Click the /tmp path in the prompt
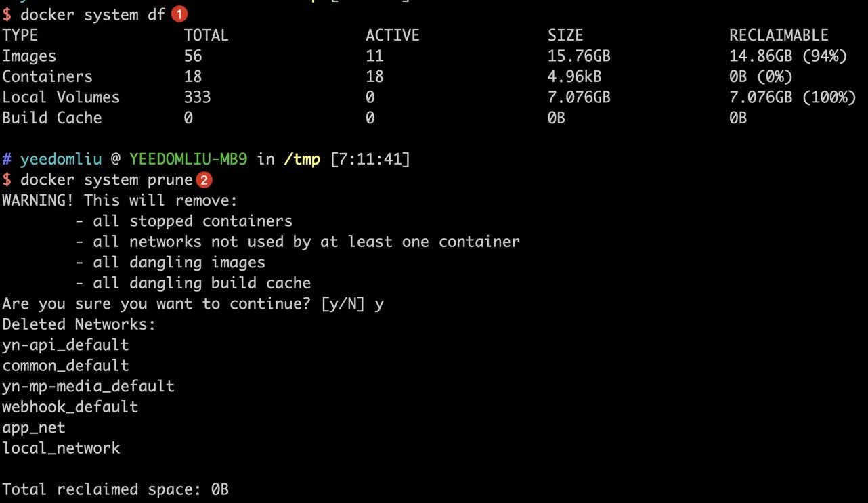This screenshot has width=868, height=503. click(302, 160)
